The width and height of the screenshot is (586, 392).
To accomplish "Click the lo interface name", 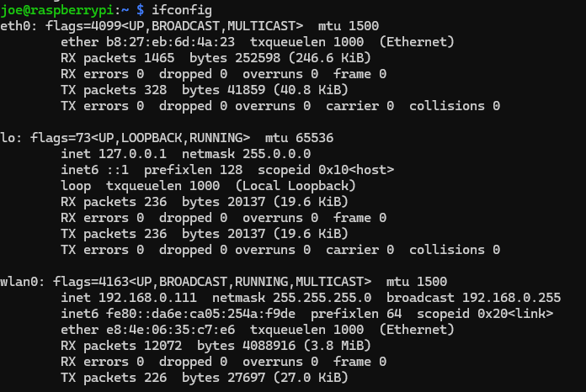I will coord(8,137).
